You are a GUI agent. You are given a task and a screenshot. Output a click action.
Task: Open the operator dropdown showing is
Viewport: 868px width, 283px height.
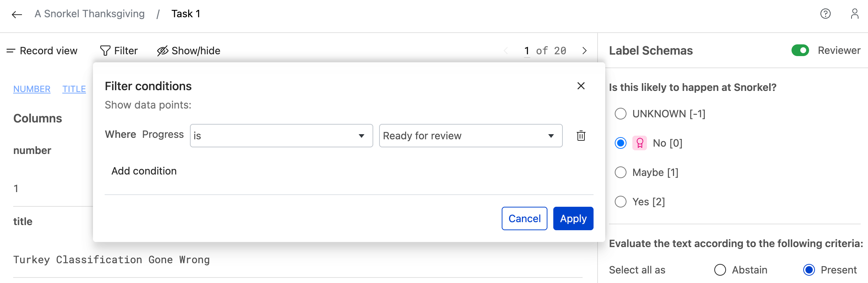281,136
